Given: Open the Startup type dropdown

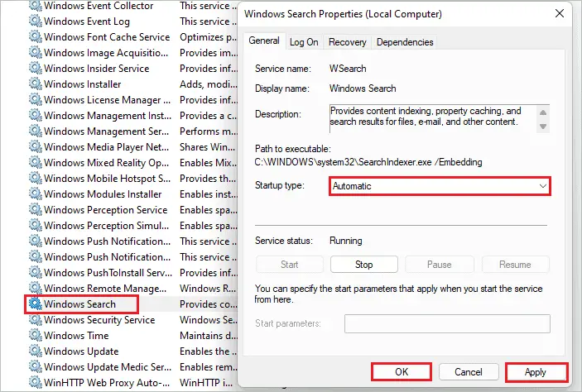Looking at the screenshot, I should [x=440, y=186].
